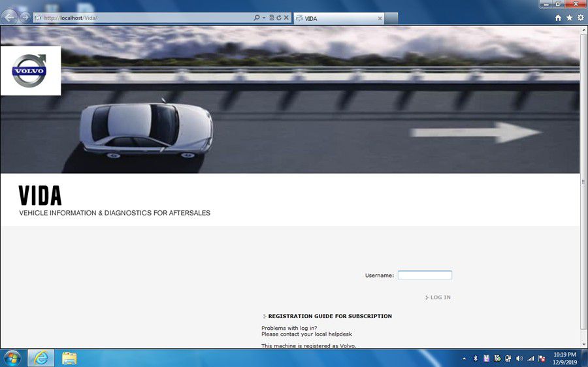Open browser Tools gear icon
Viewport: 588px width, 367px height.
tap(580, 18)
